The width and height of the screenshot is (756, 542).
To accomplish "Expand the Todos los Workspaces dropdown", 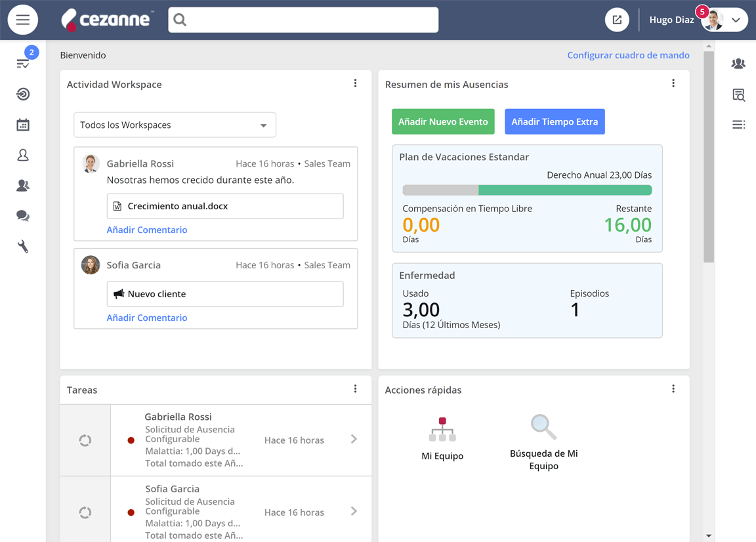I will 175,125.
